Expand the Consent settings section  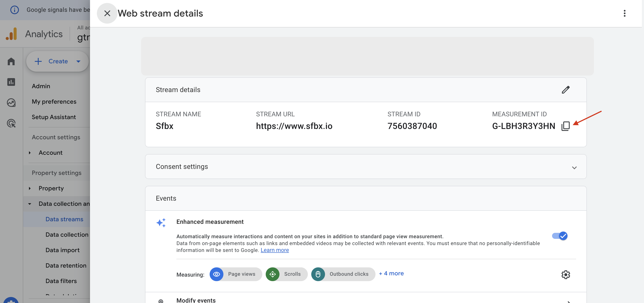(574, 167)
